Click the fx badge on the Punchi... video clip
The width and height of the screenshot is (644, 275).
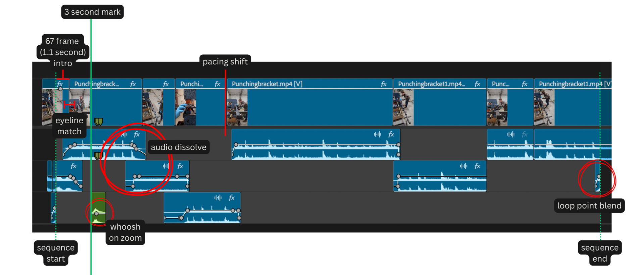click(x=217, y=84)
